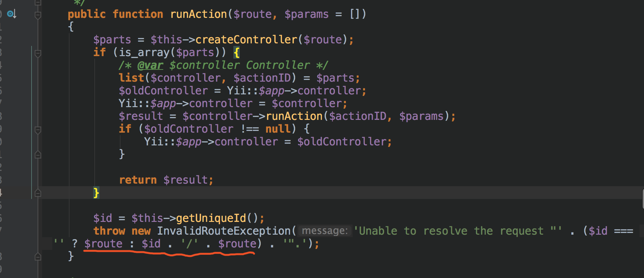
Task: Click the createController method call
Action: tap(246, 40)
